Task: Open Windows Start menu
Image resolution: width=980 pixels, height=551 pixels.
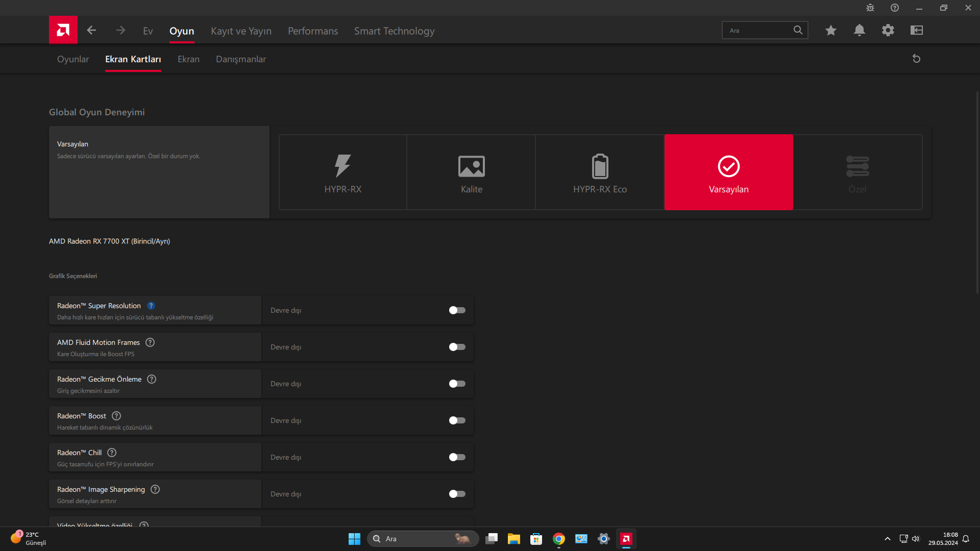Action: pos(354,539)
